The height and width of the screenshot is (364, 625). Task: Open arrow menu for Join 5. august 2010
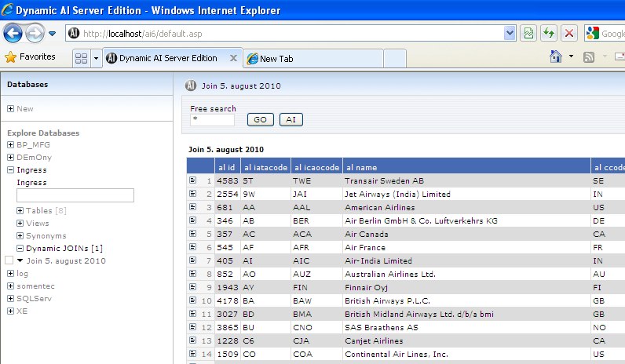pyautogui.click(x=20, y=260)
